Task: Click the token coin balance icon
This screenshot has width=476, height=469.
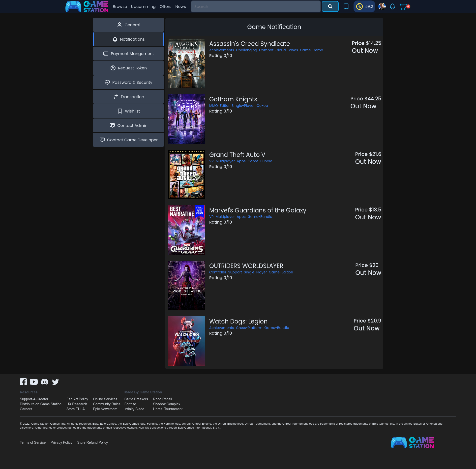Action: [359, 6]
